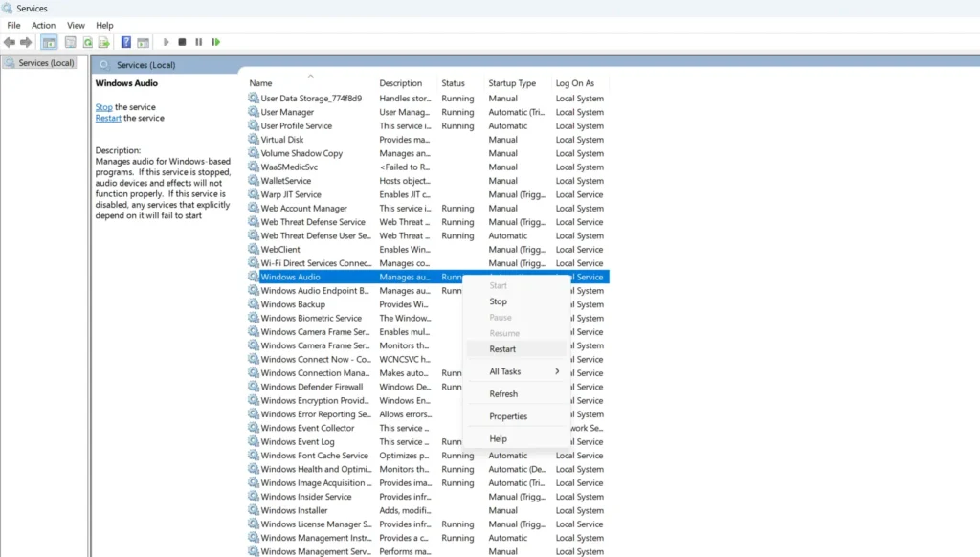Viewport: 980px width, 557px height.
Task: Click the forward navigation arrow
Action: pos(24,41)
